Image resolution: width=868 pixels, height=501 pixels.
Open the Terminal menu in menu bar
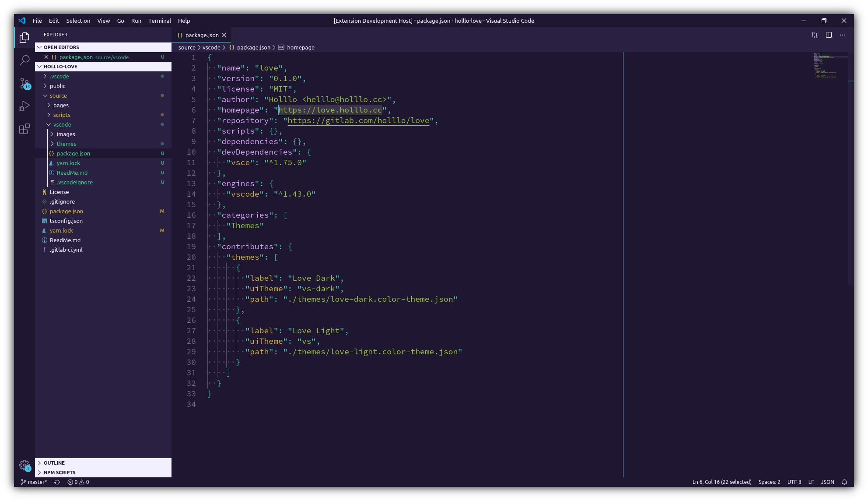point(160,20)
